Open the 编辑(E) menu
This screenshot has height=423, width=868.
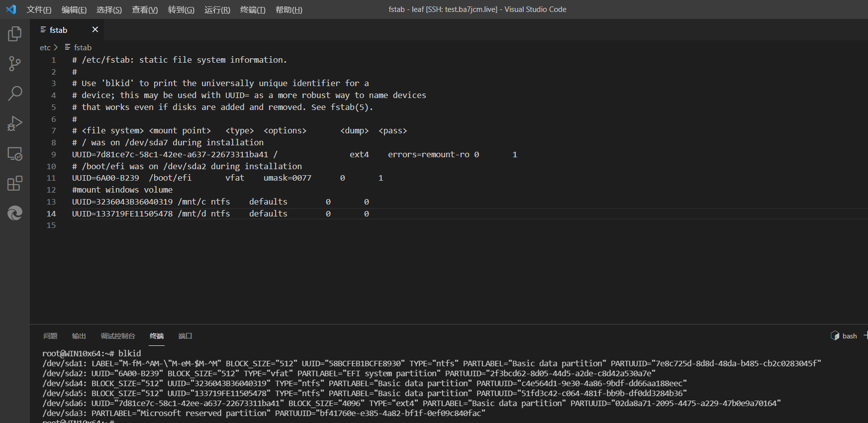(74, 9)
